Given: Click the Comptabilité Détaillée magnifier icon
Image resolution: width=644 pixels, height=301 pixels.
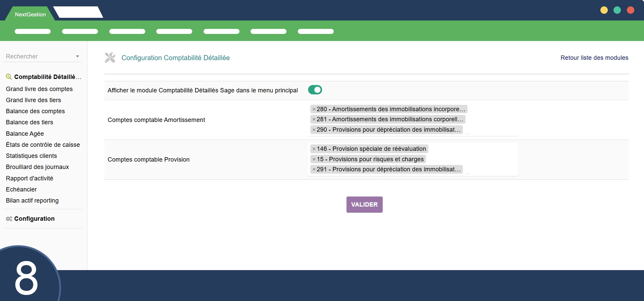Looking at the screenshot, I should [x=9, y=77].
